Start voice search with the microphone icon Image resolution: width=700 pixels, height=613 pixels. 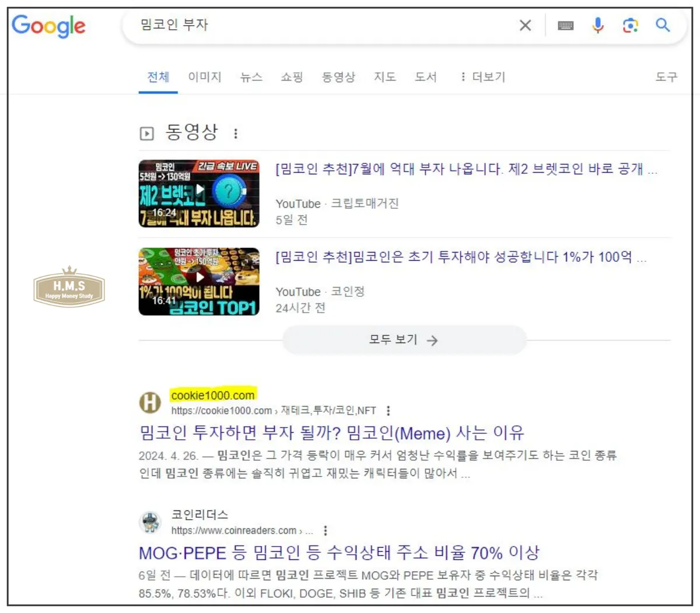598,25
